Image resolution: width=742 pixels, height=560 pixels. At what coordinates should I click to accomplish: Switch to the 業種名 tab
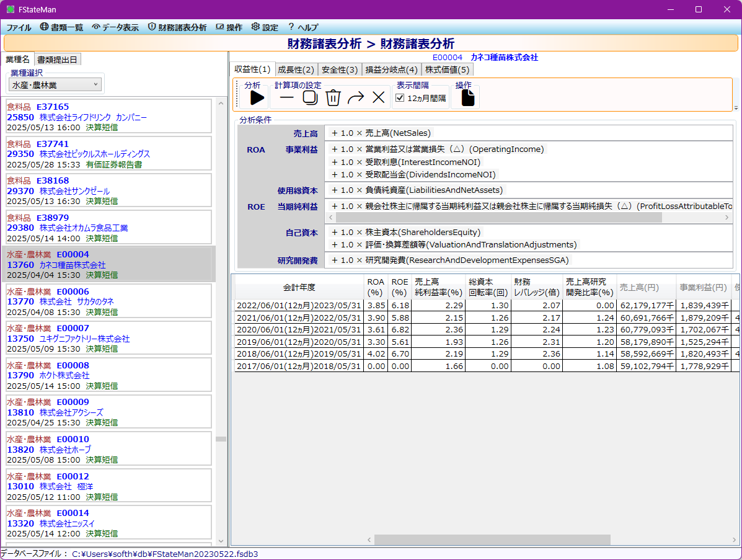[x=18, y=59]
